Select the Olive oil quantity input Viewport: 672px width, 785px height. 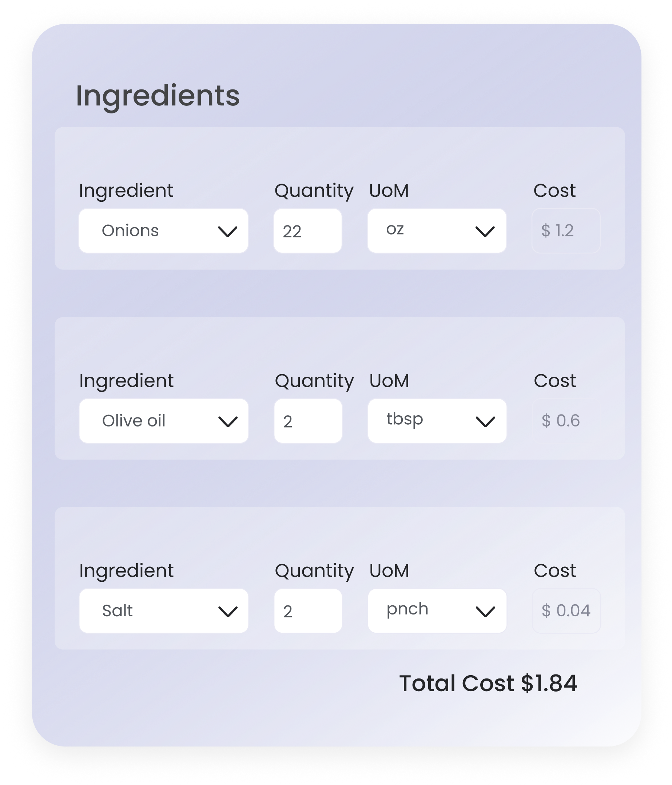[x=308, y=421]
